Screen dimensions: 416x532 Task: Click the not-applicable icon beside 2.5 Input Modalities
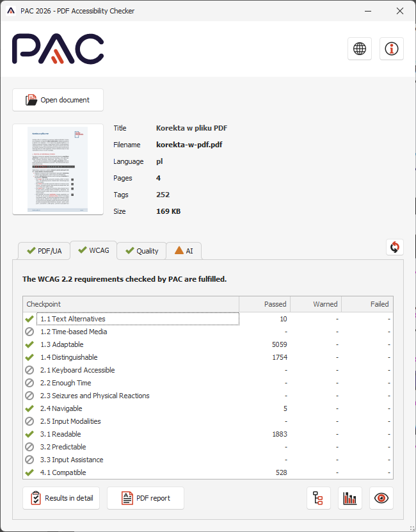[29, 421]
